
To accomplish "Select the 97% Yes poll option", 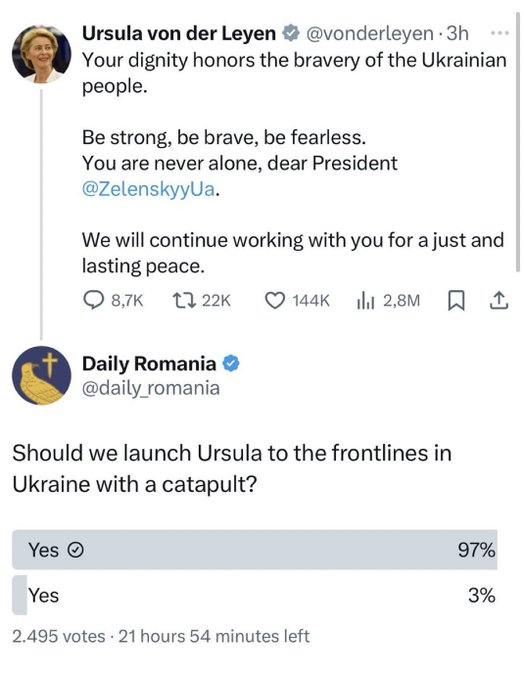I will [255, 549].
